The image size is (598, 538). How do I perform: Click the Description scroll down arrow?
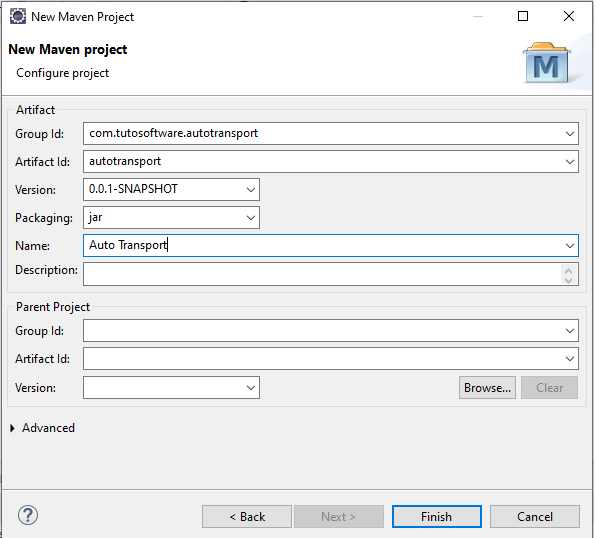(569, 280)
